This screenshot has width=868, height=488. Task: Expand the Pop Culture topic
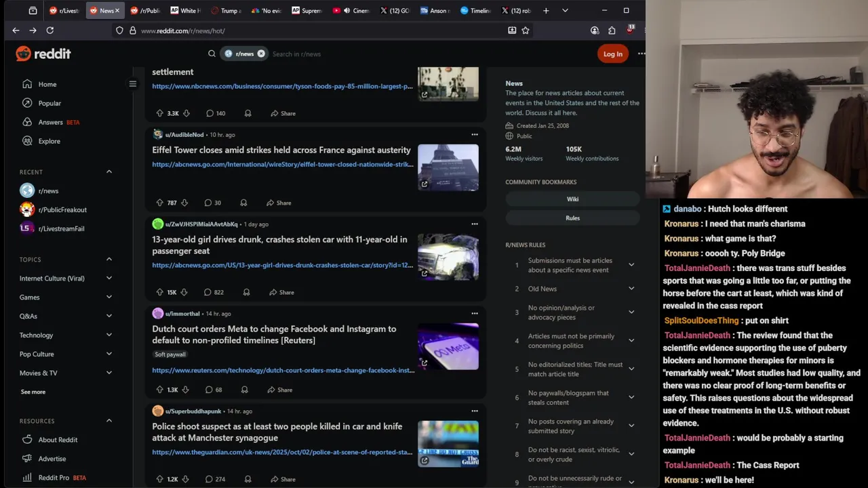tap(109, 354)
